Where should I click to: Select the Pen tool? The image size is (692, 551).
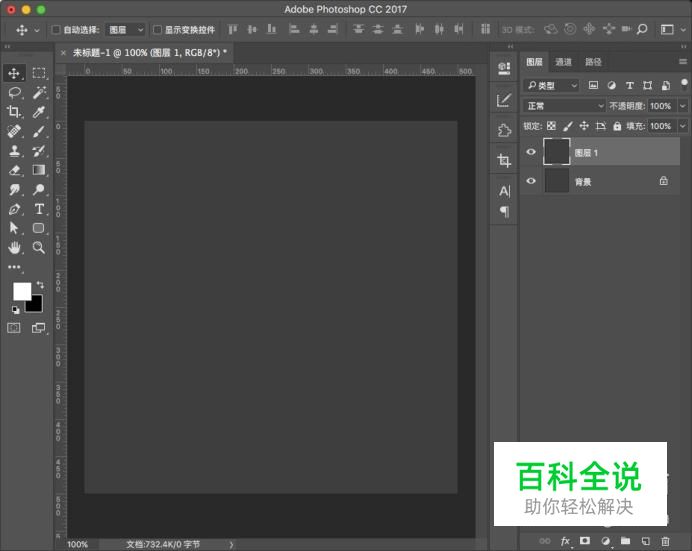pos(15,209)
